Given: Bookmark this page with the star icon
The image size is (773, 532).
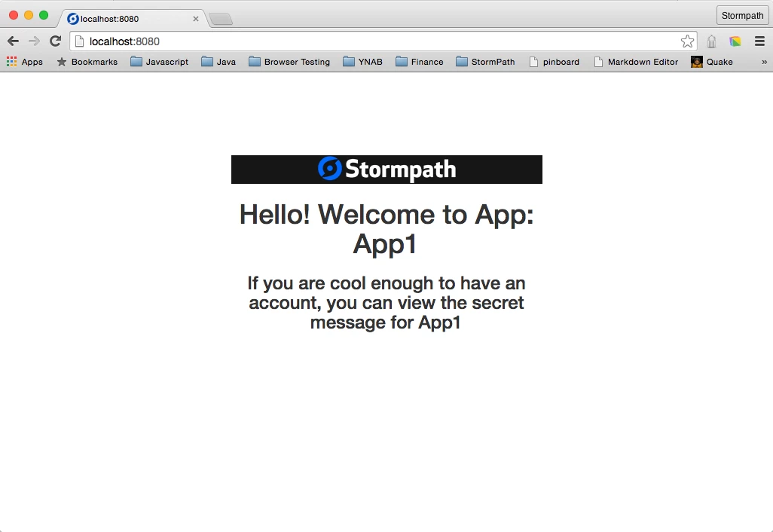Looking at the screenshot, I should (x=687, y=41).
